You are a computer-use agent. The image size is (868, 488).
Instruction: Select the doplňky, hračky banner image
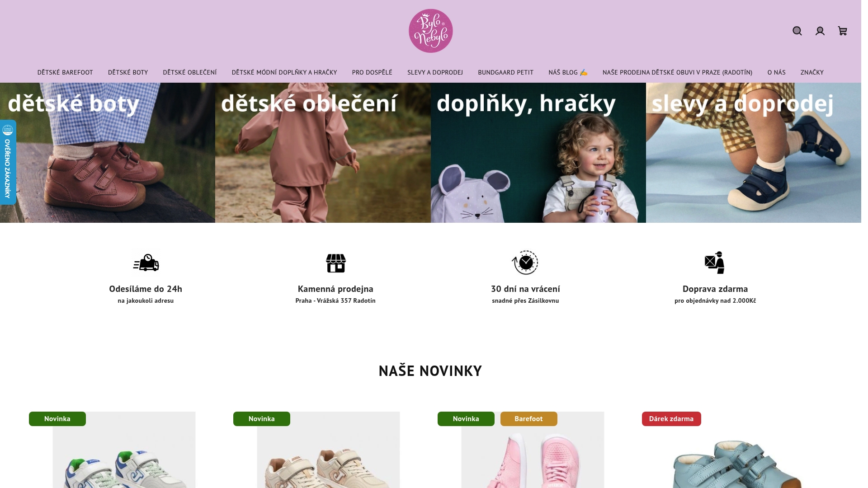click(x=538, y=153)
